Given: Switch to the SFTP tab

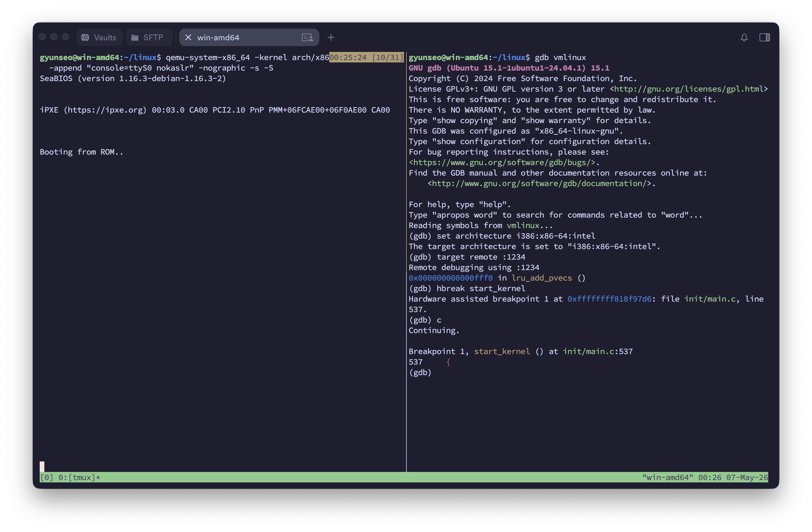Looking at the screenshot, I should 149,38.
